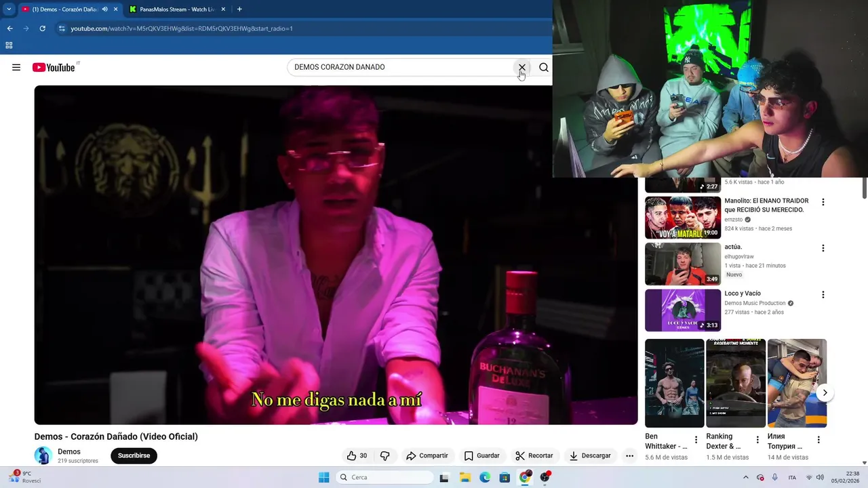Go forward in the browser
This screenshot has width=868, height=488.
click(x=26, y=28)
